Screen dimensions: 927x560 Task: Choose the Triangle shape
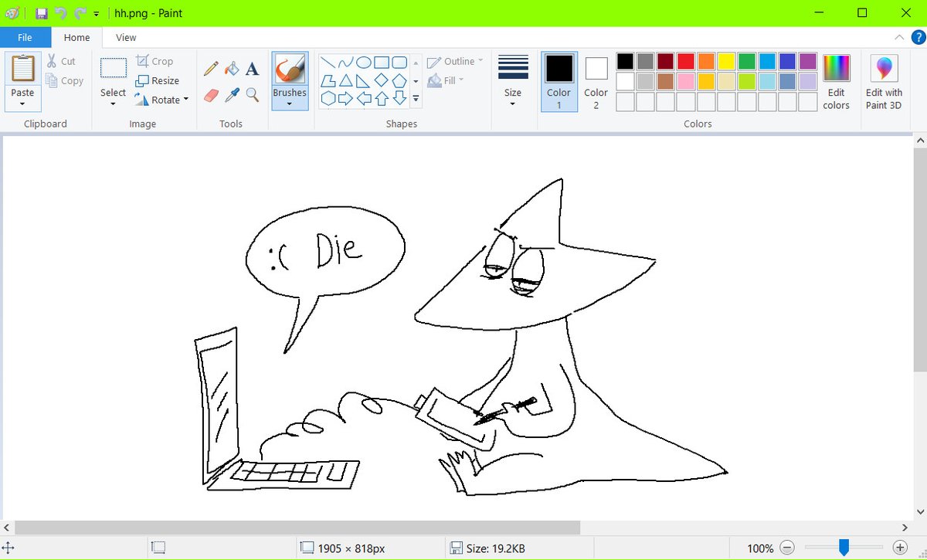point(345,80)
